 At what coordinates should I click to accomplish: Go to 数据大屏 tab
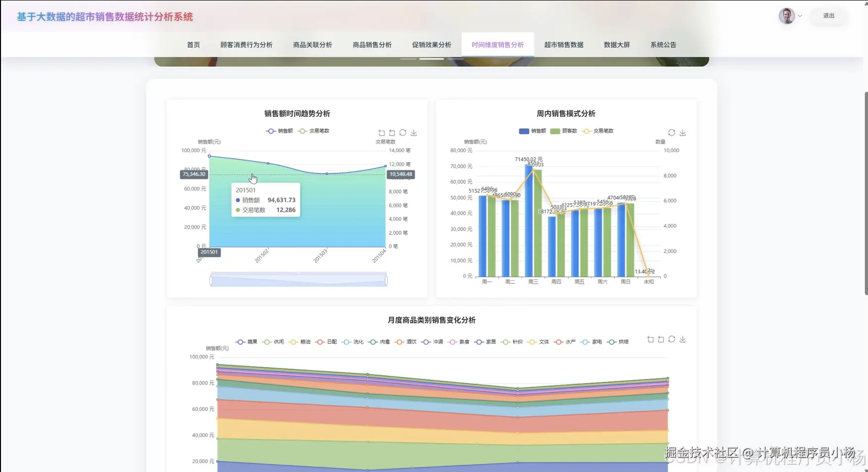pos(617,45)
